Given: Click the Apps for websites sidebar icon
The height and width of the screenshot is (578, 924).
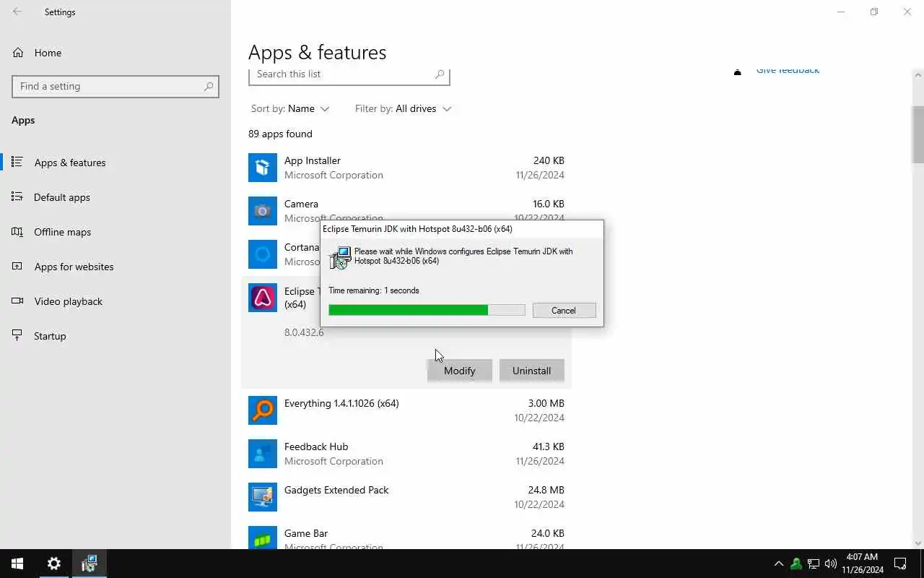Looking at the screenshot, I should (x=17, y=266).
